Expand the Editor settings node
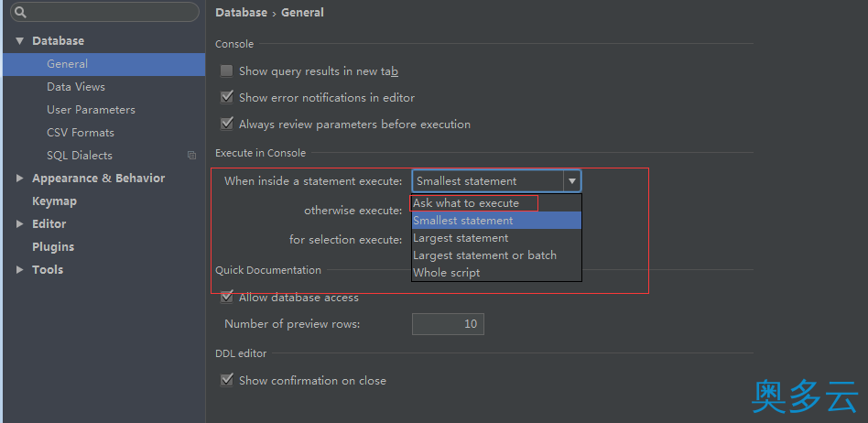The height and width of the screenshot is (423, 868). pyautogui.click(x=20, y=224)
